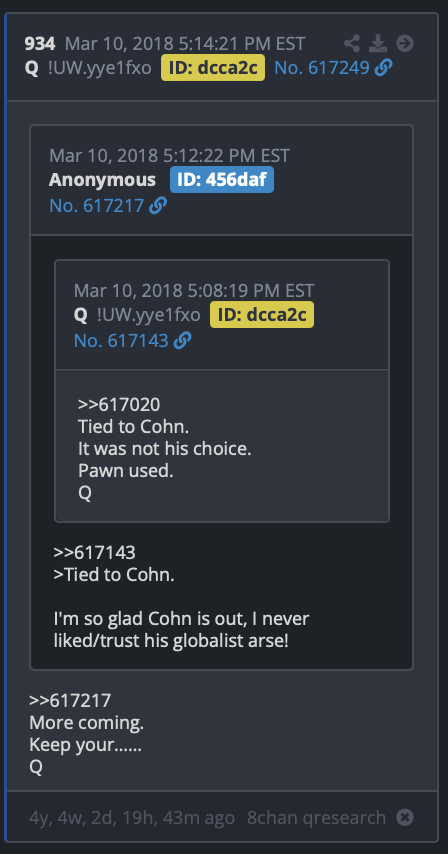Viewport: 448px width, 854px height.
Task: Dismiss with the X circle icon in the footer
Action: pyautogui.click(x=404, y=817)
